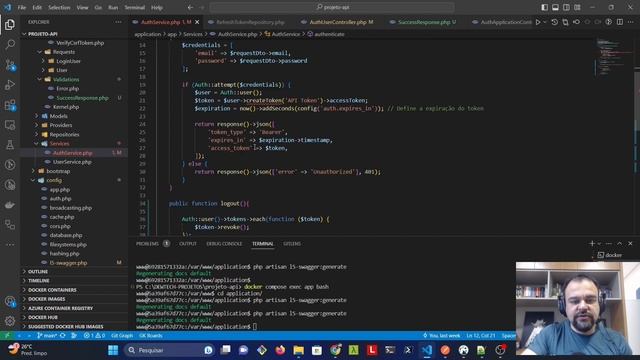Screen dimensions: 640x360
Task: Open the Source Control view
Action: click(10, 64)
